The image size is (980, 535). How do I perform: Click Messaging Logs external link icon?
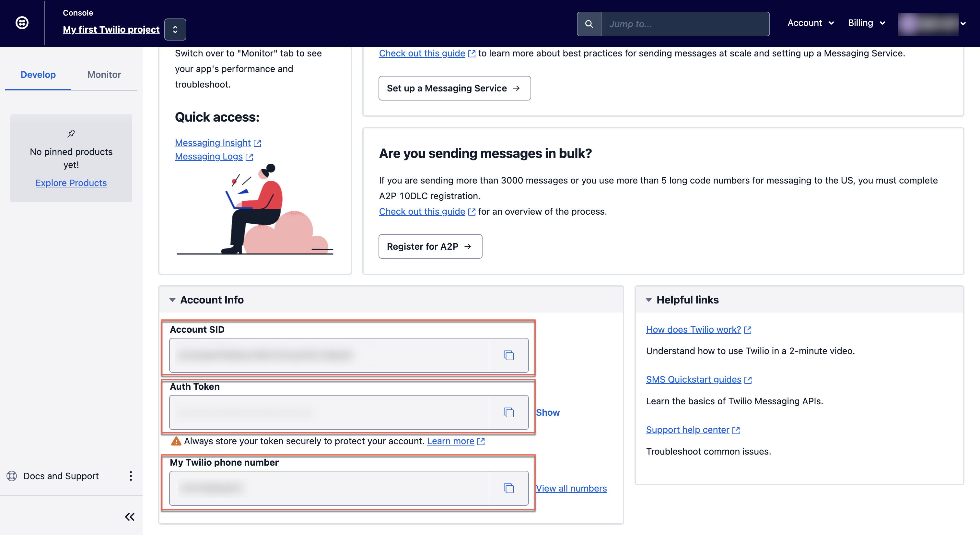tap(250, 157)
